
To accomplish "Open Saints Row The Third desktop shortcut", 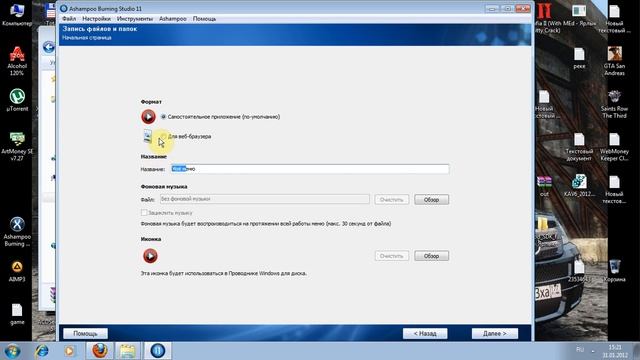I will tap(614, 104).
